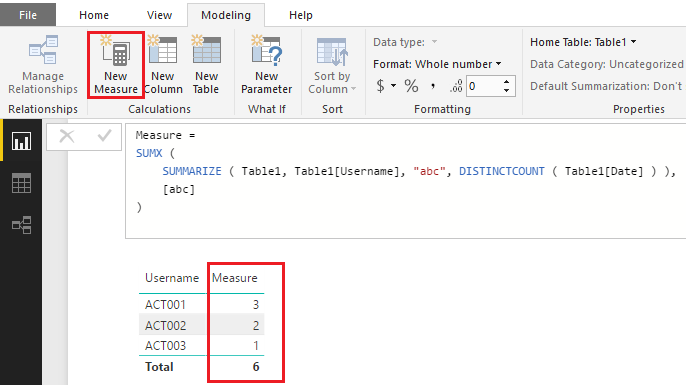Open Format Whole number dropdown

437,64
